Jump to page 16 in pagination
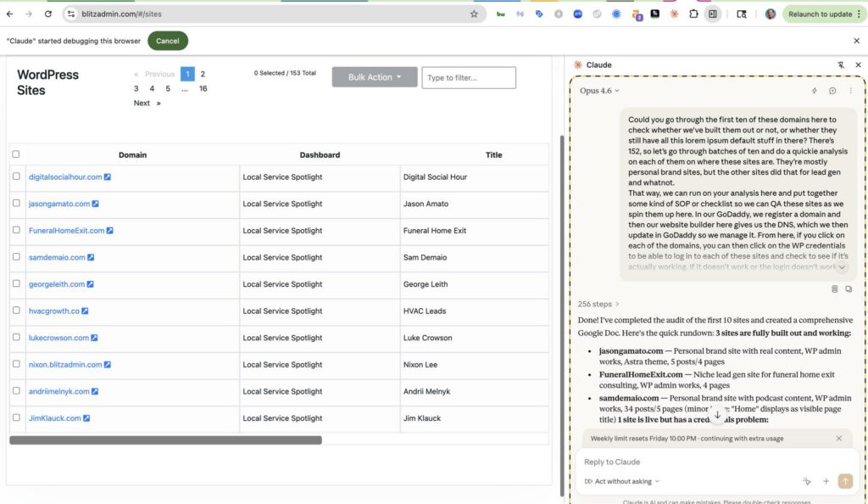The width and height of the screenshot is (868, 504). click(203, 88)
